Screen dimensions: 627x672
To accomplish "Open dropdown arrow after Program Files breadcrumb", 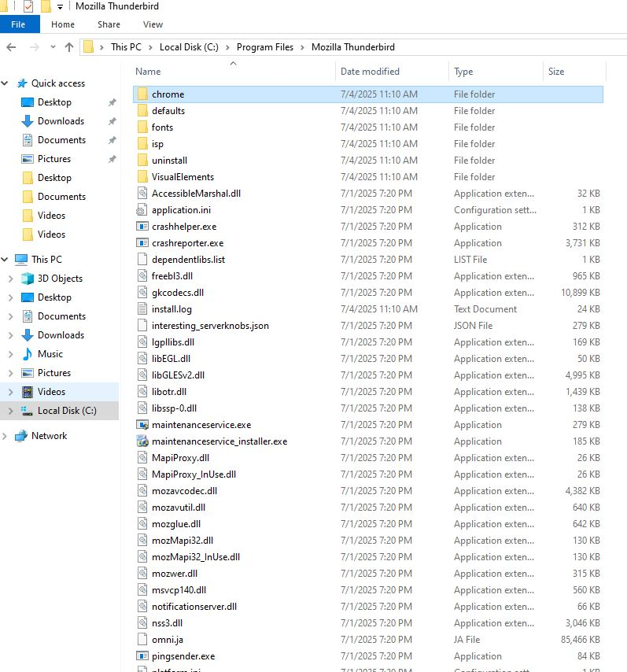I will pyautogui.click(x=302, y=47).
